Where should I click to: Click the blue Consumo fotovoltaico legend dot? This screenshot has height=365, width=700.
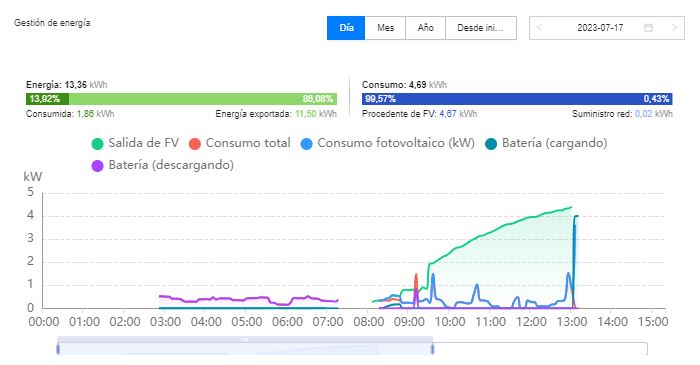point(306,144)
